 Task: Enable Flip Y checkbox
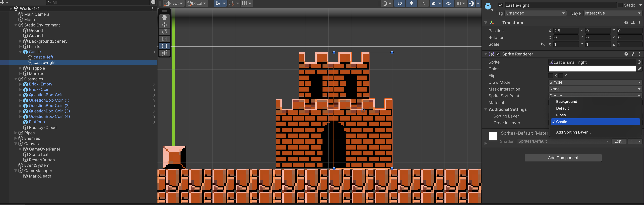coord(561,75)
